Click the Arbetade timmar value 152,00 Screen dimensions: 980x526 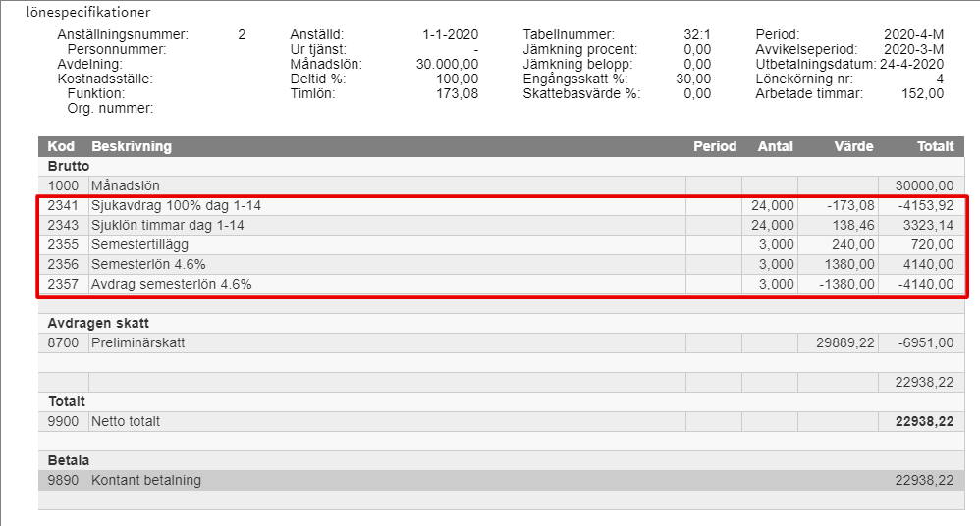point(922,93)
